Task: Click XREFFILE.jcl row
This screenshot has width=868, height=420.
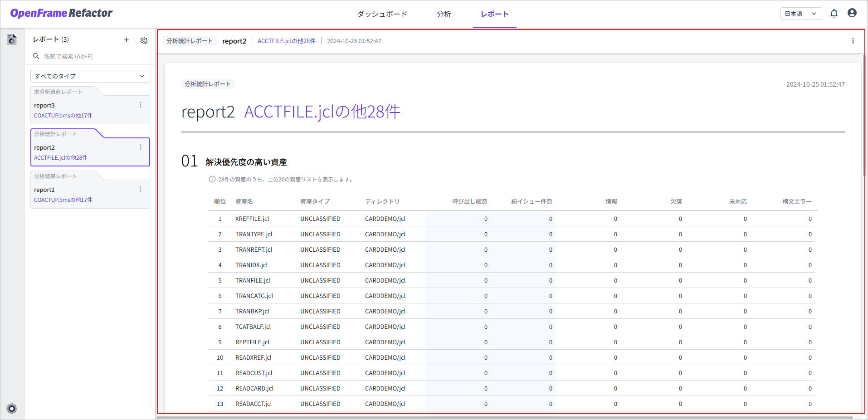Action: (512, 219)
